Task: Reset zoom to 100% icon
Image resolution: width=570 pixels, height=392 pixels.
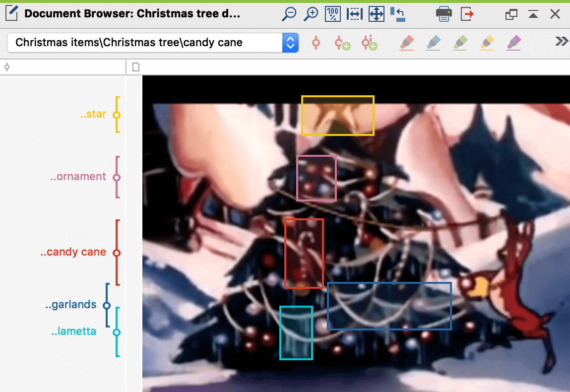Action: tap(332, 14)
